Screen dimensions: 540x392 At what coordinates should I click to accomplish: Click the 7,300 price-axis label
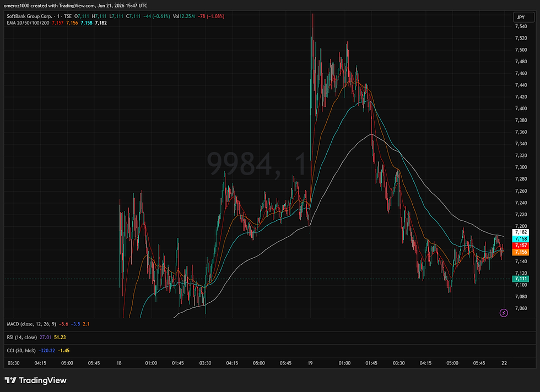click(x=521, y=167)
